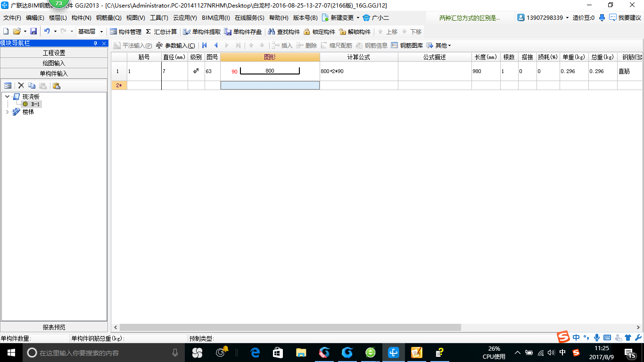Image resolution: width=644 pixels, height=362 pixels.
Task: Undo the last action
Action: coord(47,32)
